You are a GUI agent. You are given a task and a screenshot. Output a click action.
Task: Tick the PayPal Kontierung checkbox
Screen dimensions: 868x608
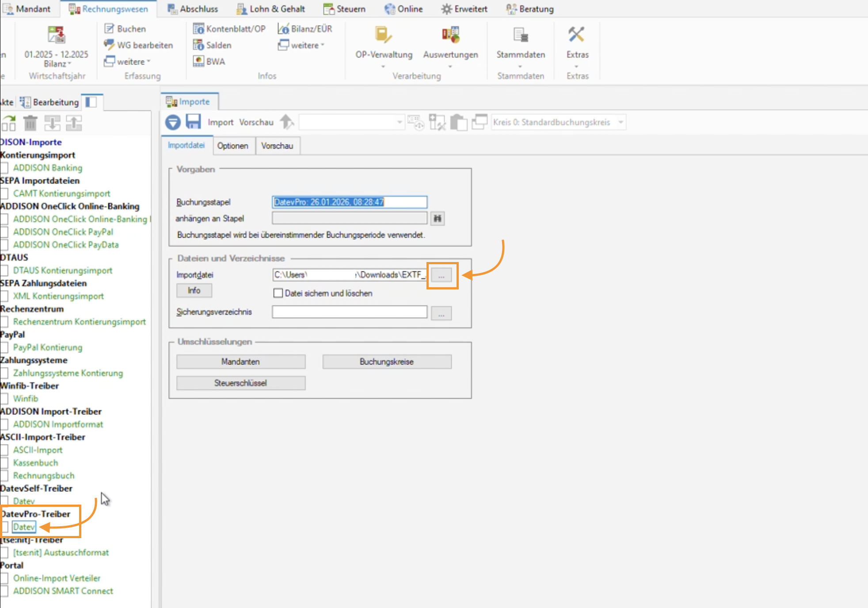[4, 347]
